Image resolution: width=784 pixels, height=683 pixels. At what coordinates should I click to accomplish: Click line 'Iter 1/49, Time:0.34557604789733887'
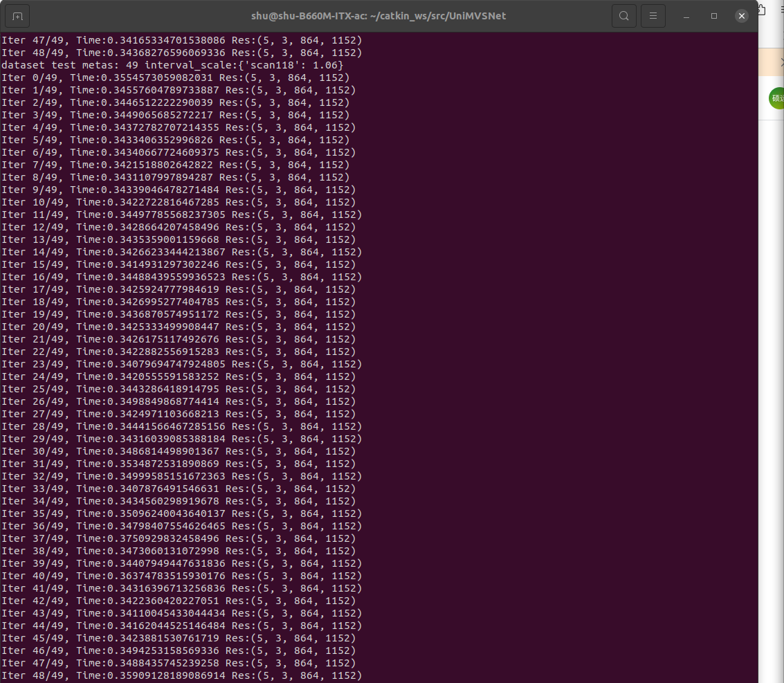coord(179,90)
